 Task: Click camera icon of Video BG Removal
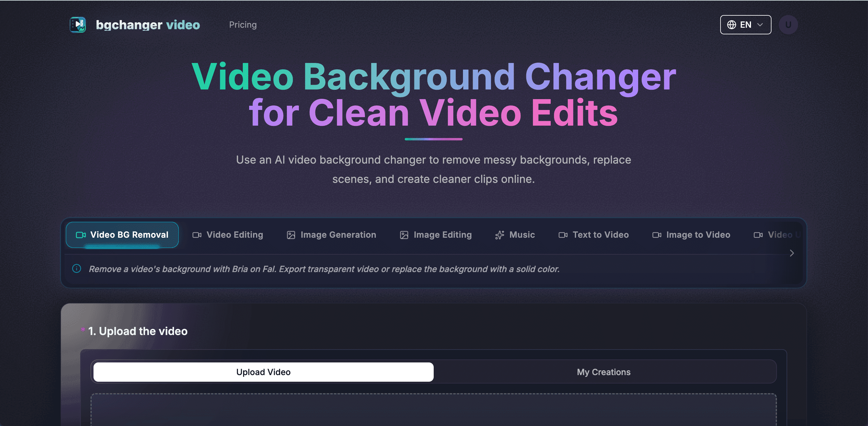pyautogui.click(x=81, y=235)
